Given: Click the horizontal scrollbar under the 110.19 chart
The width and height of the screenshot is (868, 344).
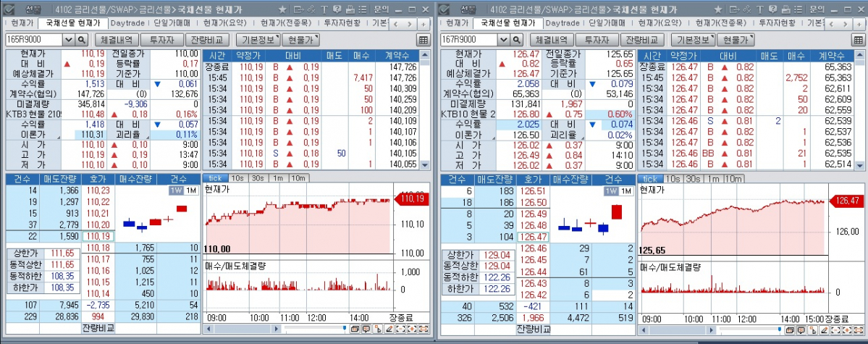Looking at the screenshot, I should point(242,329).
